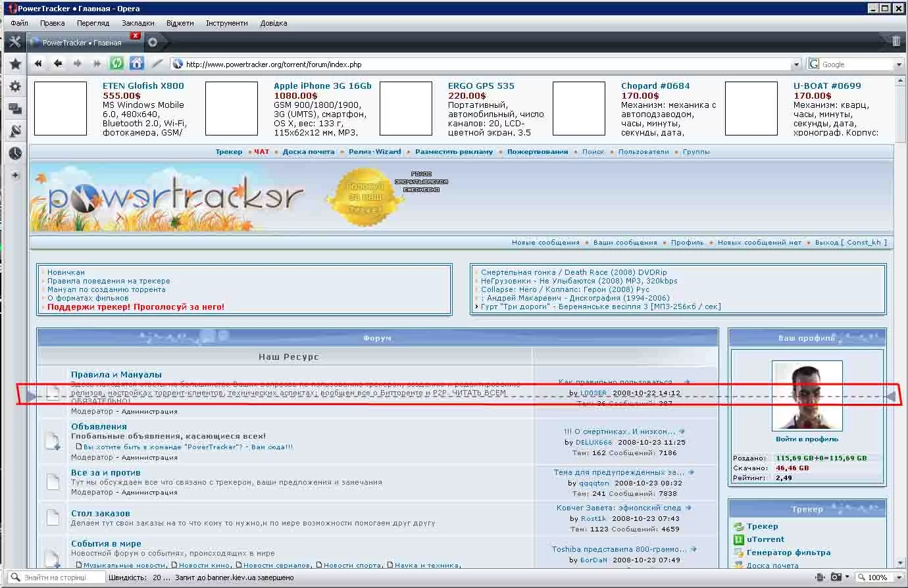Open the Новые сообщения link
The image size is (908, 588).
coord(545,243)
